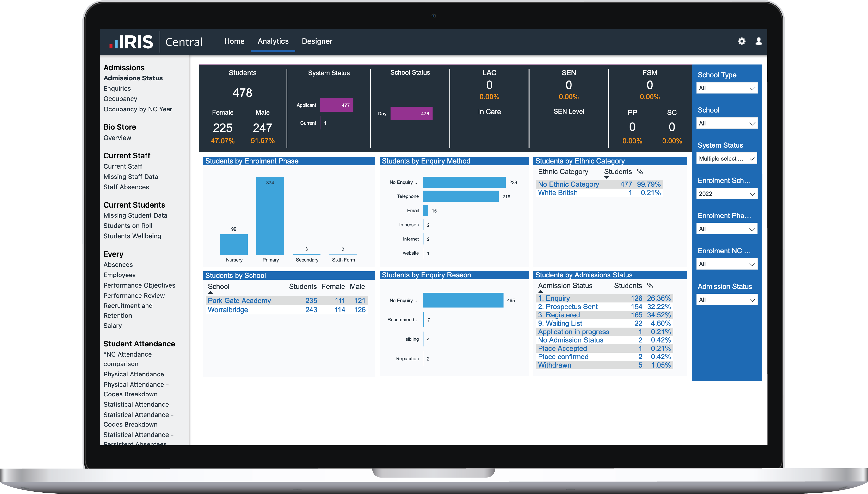Click the purple Applicant status bar
The image size is (868, 494).
click(336, 105)
